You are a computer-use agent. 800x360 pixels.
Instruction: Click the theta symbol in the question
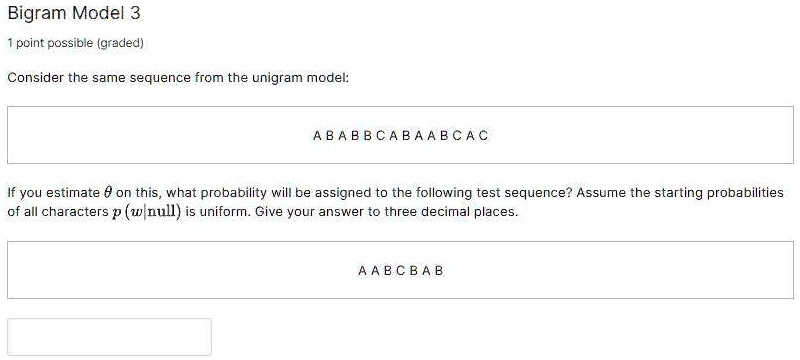coord(107,193)
